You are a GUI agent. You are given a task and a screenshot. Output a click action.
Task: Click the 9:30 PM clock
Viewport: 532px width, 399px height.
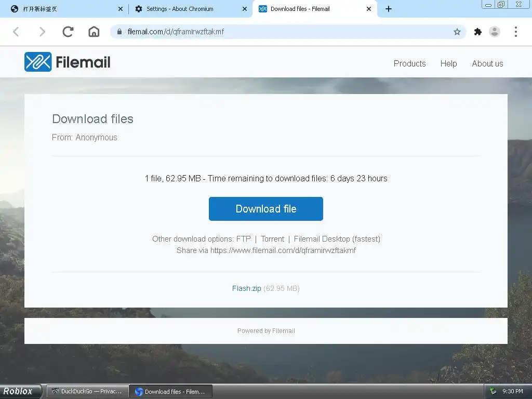click(x=513, y=391)
